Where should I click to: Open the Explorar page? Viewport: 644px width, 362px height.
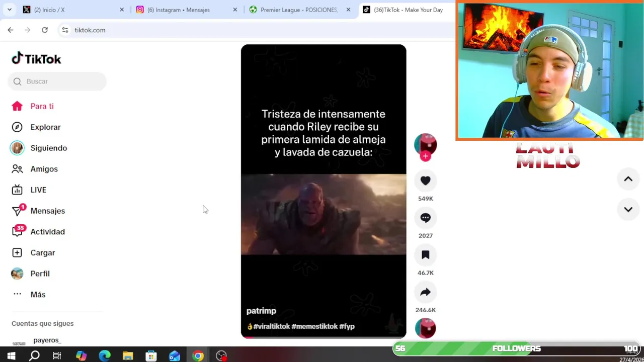click(45, 127)
